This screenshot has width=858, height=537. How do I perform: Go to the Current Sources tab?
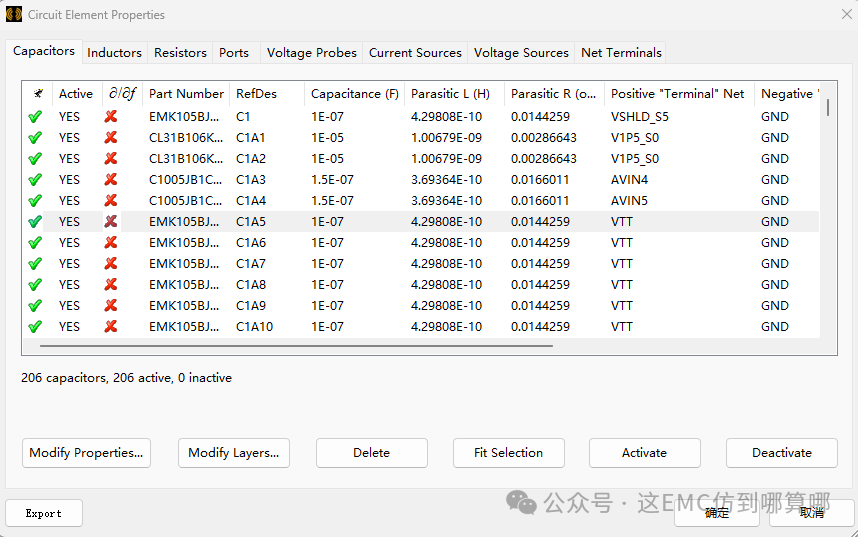point(415,53)
